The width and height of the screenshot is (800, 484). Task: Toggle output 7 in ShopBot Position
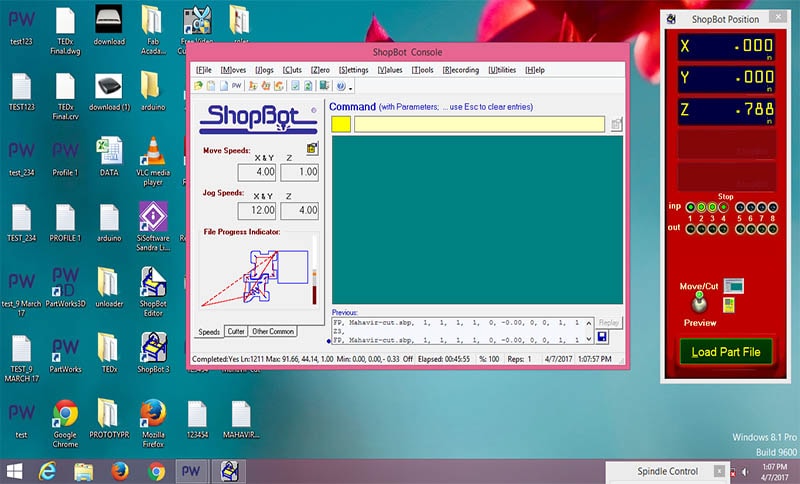click(x=762, y=230)
